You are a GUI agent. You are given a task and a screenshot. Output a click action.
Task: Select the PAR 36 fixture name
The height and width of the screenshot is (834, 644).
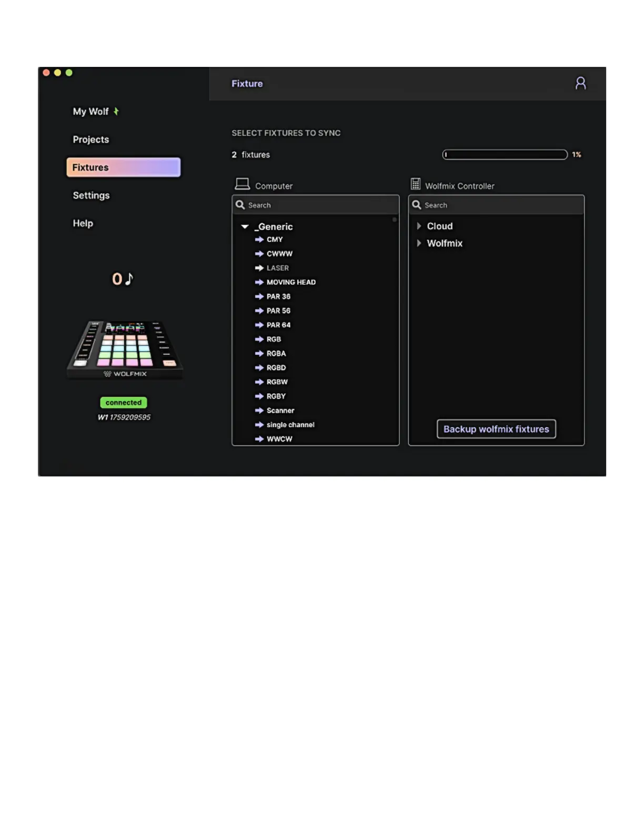point(278,296)
